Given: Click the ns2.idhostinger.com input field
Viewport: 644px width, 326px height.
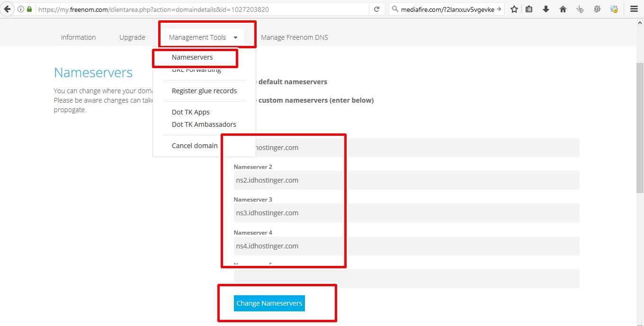Looking at the screenshot, I should tap(407, 180).
